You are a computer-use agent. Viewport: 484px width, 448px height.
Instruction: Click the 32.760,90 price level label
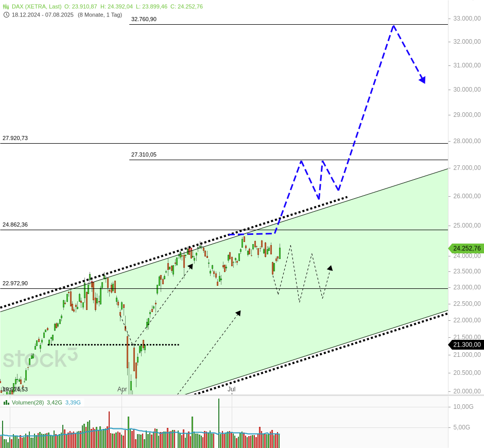tap(144, 19)
